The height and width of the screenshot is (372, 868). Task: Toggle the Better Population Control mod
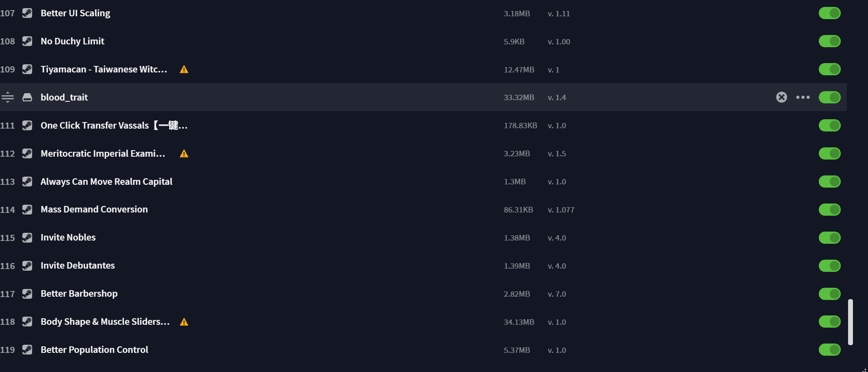click(x=829, y=350)
